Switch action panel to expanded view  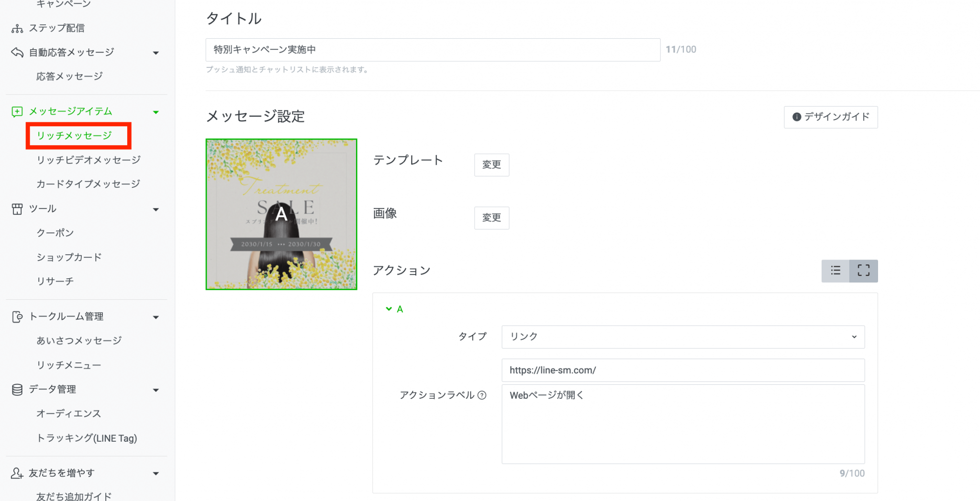click(x=863, y=271)
